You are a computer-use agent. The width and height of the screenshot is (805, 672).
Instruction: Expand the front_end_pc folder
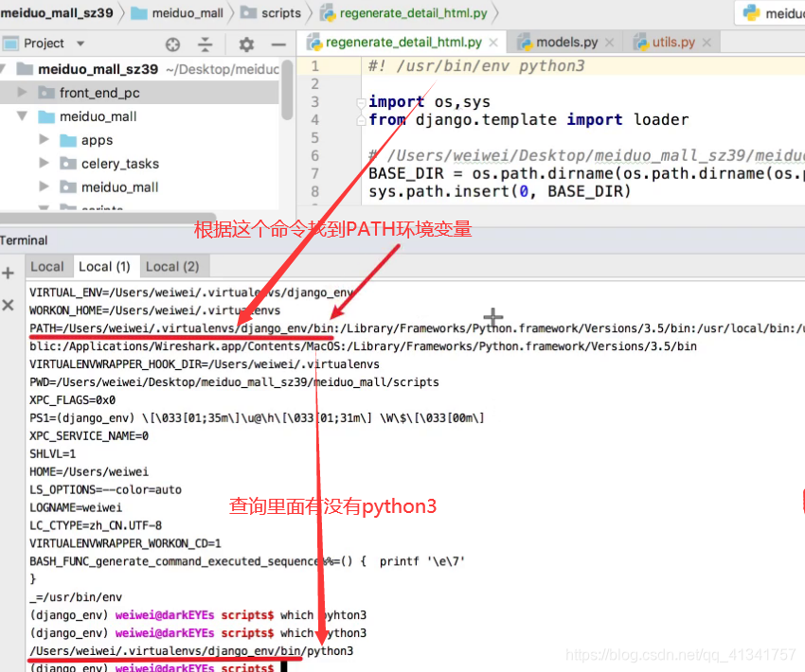pyautogui.click(x=22, y=93)
